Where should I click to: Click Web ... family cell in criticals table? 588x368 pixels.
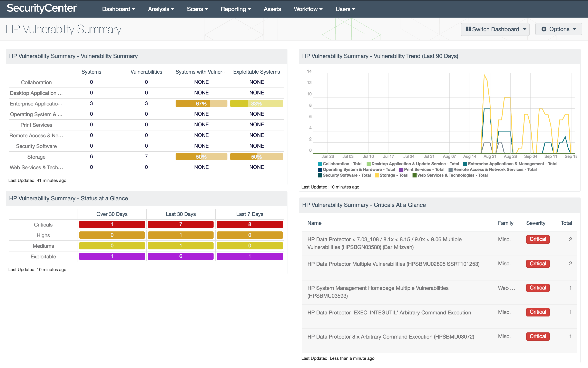[x=506, y=288]
